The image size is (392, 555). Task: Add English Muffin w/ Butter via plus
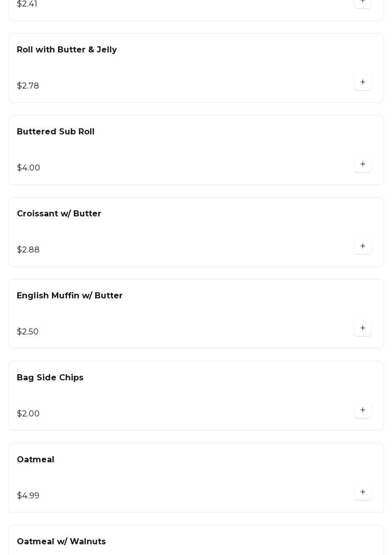tap(362, 328)
